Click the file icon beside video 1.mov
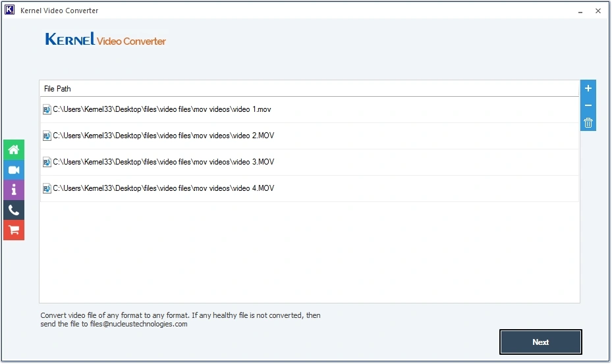Viewport: 612px width, 364px height. pyautogui.click(x=47, y=109)
